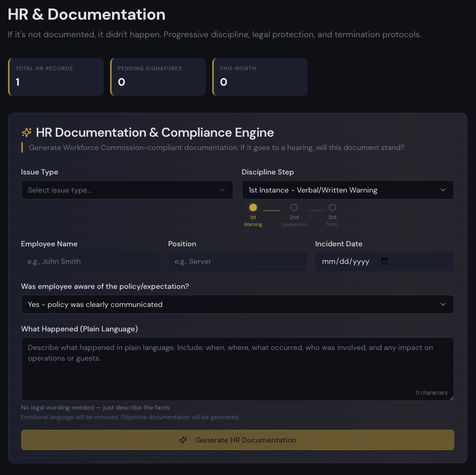The height and width of the screenshot is (475, 476).
Task: Click the Pending Signatures card
Action: (158, 77)
